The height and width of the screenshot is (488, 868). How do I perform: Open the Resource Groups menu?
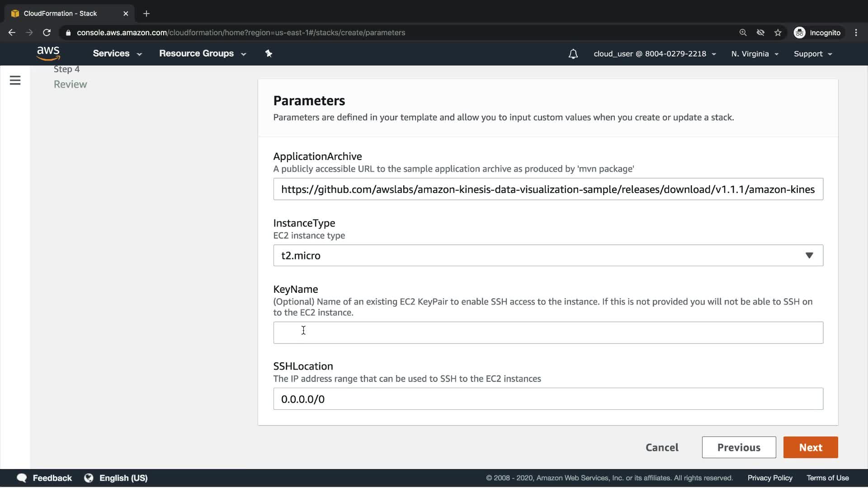point(202,54)
